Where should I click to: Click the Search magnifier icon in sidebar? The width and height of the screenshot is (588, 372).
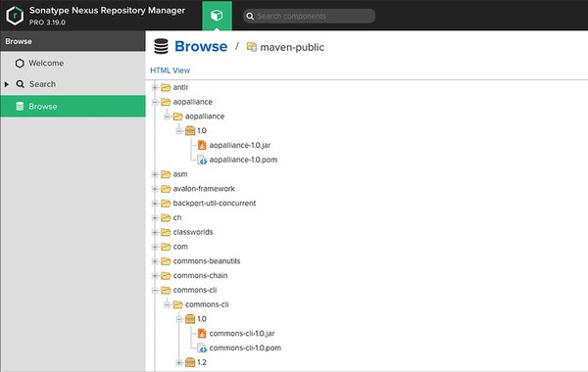click(x=21, y=84)
